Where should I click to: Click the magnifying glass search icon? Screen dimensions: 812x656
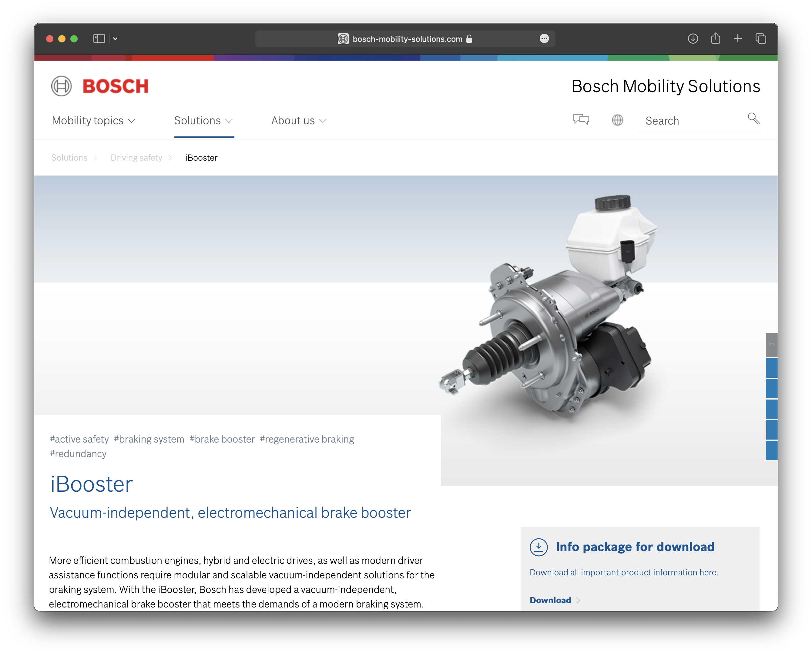pyautogui.click(x=753, y=119)
